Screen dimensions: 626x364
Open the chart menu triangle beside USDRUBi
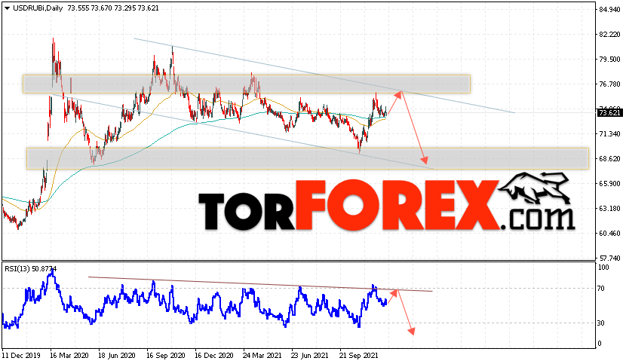point(7,8)
